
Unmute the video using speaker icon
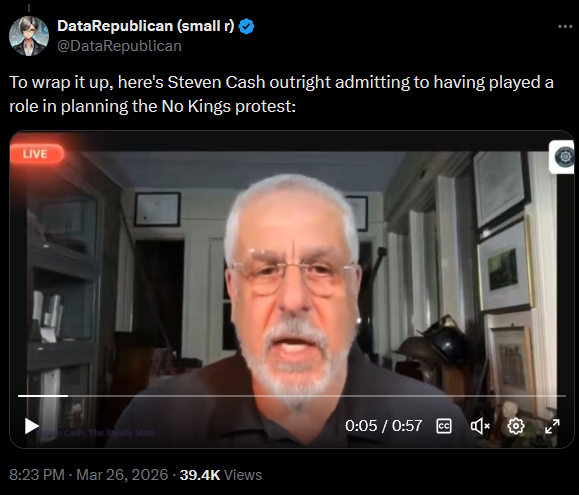(x=480, y=426)
